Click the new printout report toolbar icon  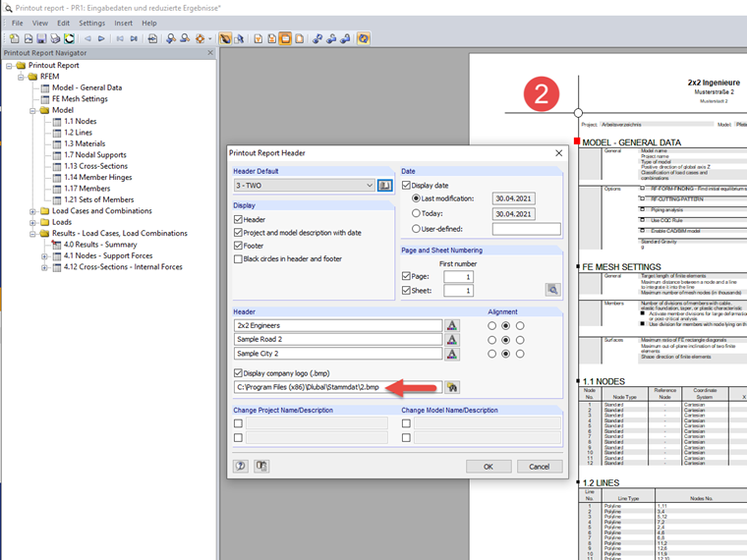click(x=15, y=38)
